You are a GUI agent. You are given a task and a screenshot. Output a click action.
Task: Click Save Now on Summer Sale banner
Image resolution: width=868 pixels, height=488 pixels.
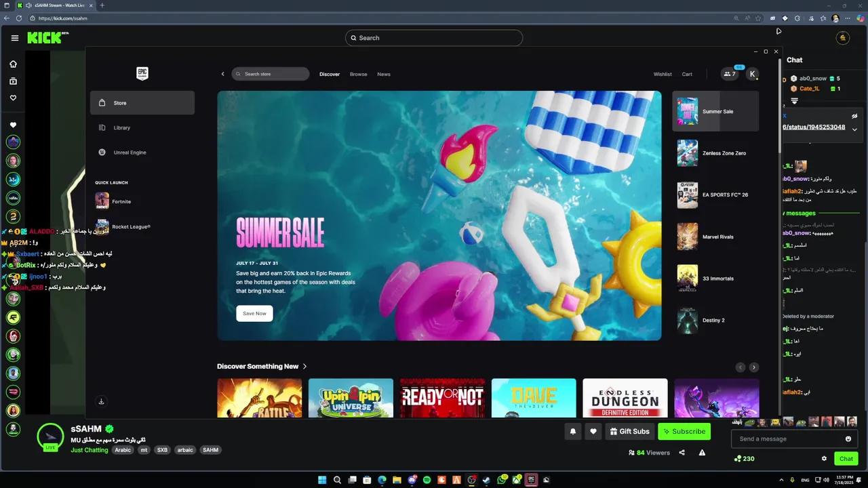point(254,313)
